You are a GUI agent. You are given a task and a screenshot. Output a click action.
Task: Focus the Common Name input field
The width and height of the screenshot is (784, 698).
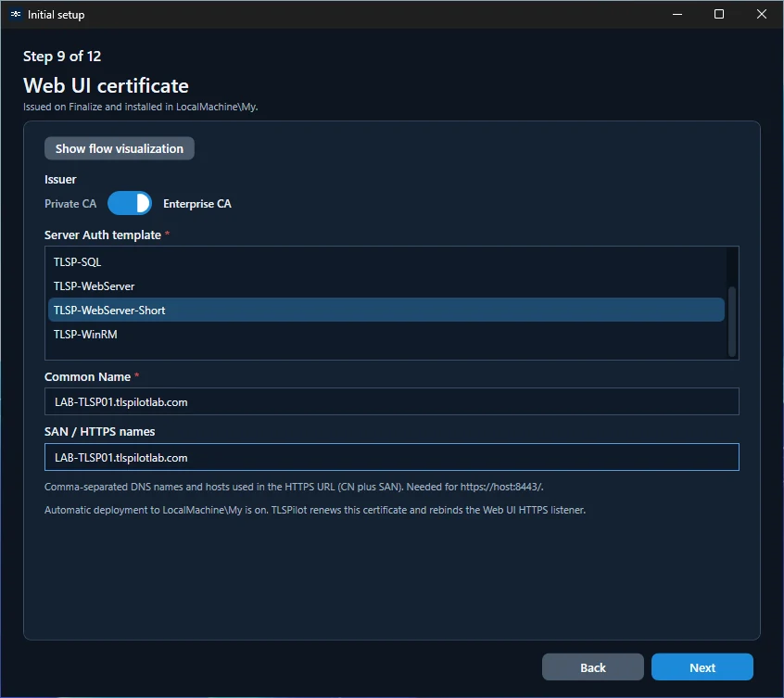pyautogui.click(x=391, y=401)
